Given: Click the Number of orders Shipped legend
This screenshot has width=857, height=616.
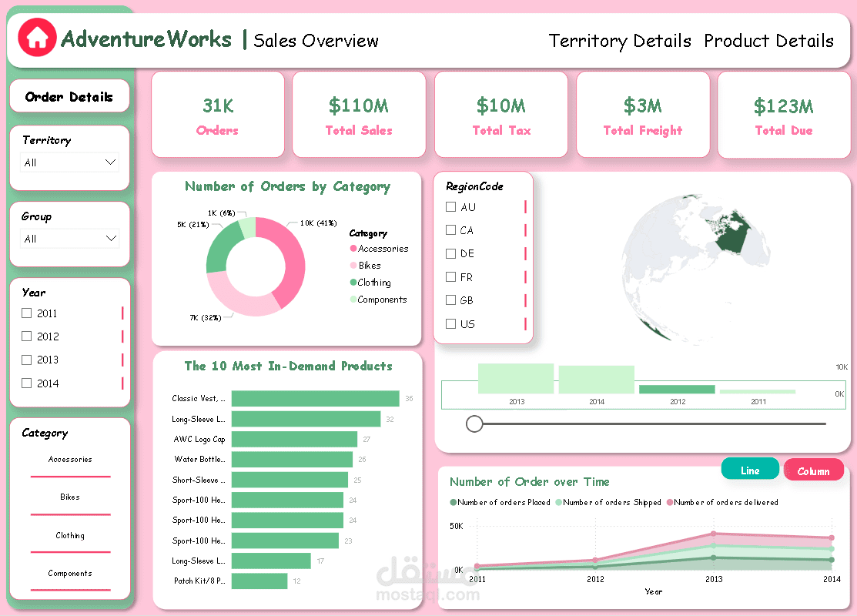Looking at the screenshot, I should 608,502.
